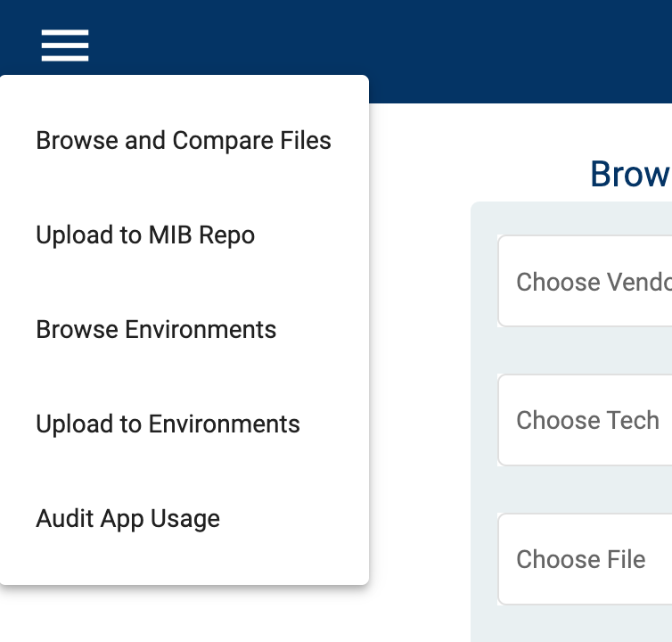The height and width of the screenshot is (642, 672).
Task: Open the hamburger navigation menu icon
Action: tap(65, 45)
